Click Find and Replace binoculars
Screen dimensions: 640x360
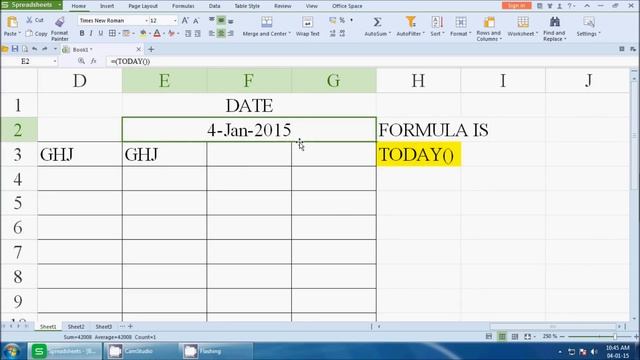click(x=554, y=22)
